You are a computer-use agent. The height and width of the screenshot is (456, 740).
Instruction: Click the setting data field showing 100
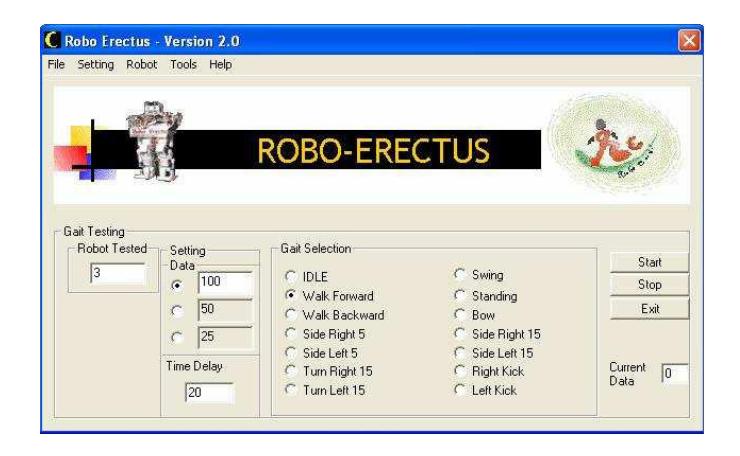[225, 283]
